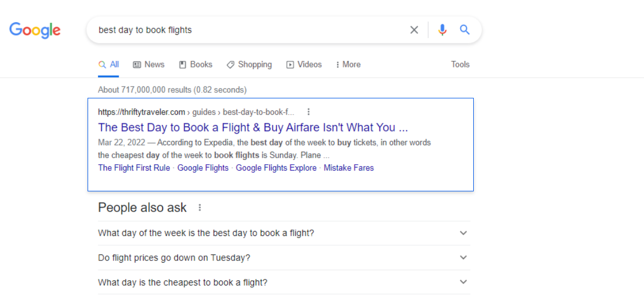Switch to the News tab
Viewport: 644px width, 299px height.
coord(148,64)
